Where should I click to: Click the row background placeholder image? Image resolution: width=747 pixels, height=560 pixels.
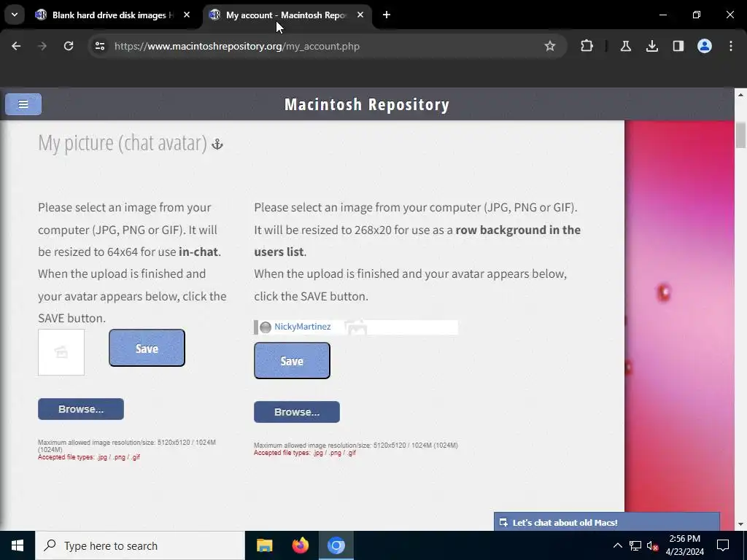[356, 327]
